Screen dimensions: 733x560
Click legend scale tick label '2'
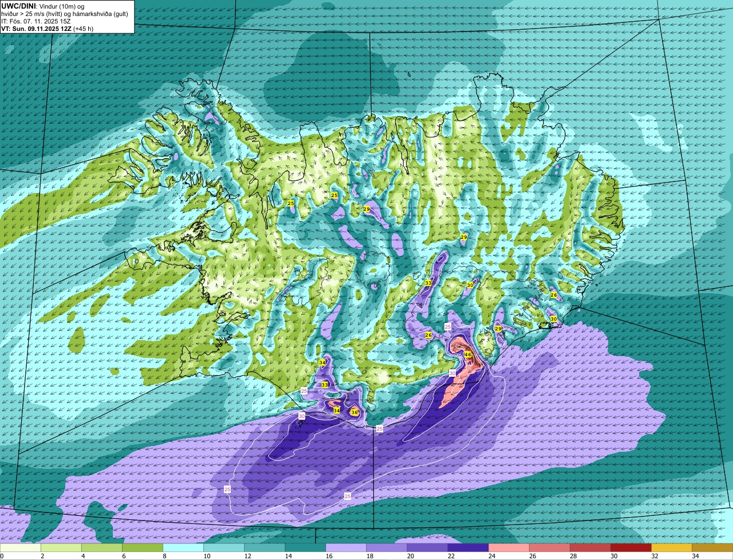42,556
